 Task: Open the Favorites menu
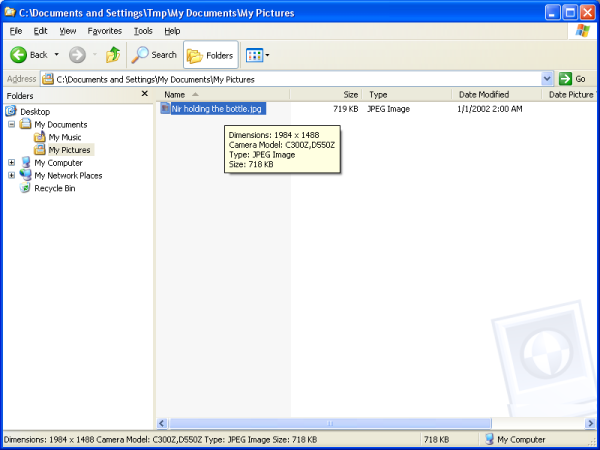(x=104, y=31)
